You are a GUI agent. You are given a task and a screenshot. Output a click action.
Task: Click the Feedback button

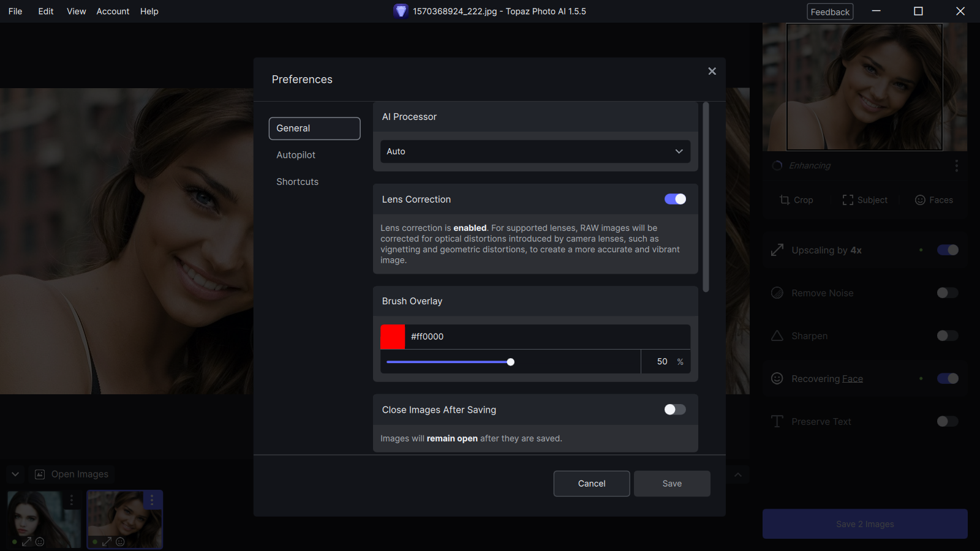[x=830, y=12]
